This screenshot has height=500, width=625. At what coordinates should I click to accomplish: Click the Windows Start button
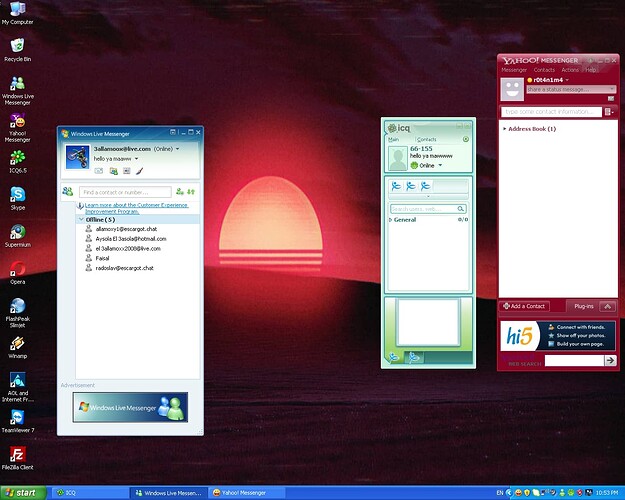(23, 493)
